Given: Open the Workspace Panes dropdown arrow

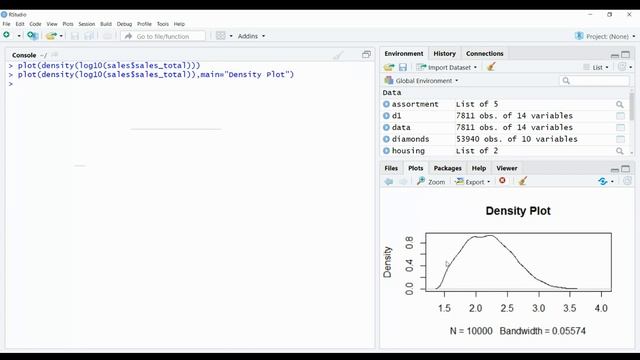Looking at the screenshot, I should (231, 36).
